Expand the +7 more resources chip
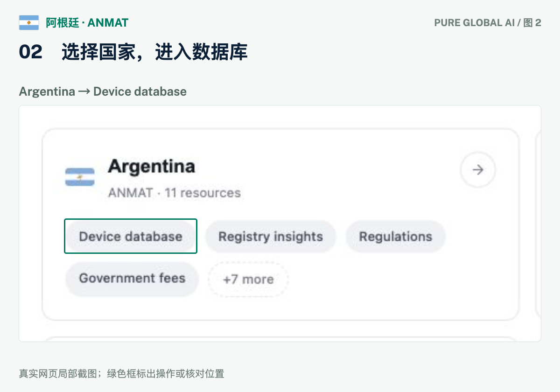Viewport: 560px width, 392px height. [x=248, y=280]
